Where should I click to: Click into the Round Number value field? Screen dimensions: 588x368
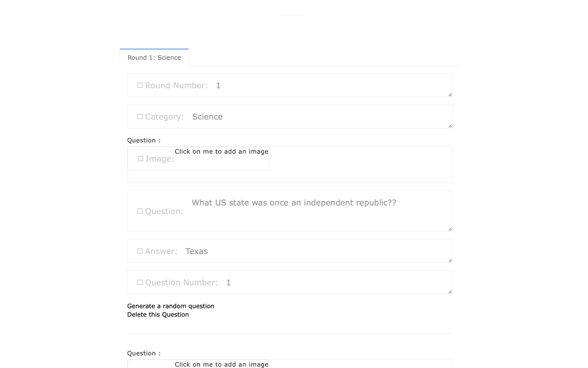tap(316, 85)
